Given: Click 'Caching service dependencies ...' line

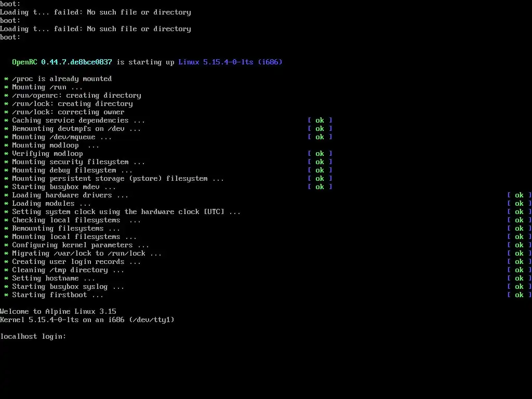Looking at the screenshot, I should [78, 121].
